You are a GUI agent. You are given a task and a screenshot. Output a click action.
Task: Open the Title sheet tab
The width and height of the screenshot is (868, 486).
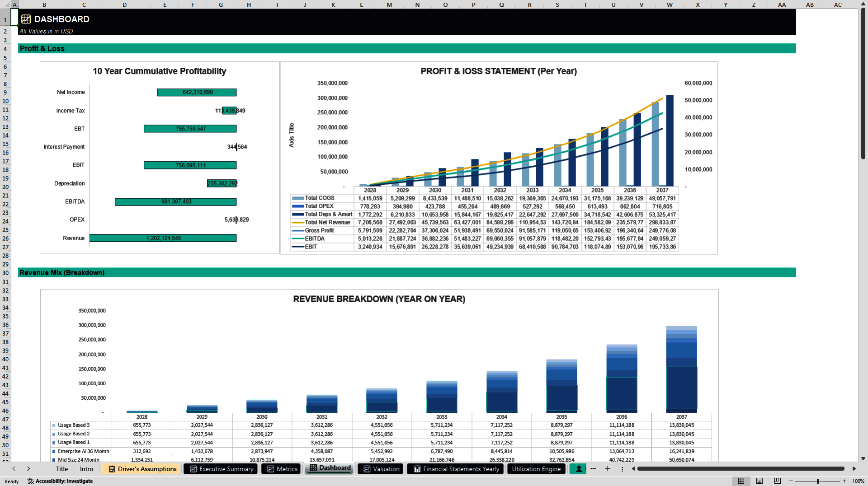tap(62, 469)
